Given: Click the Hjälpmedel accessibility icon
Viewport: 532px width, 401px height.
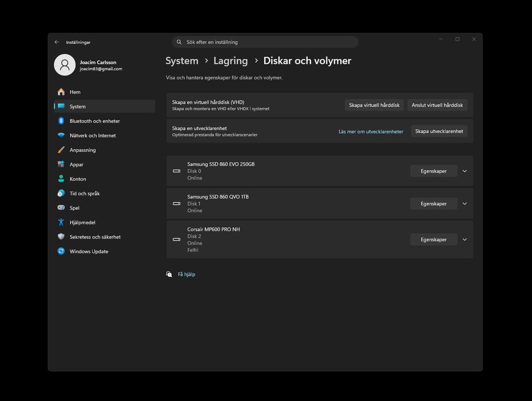Looking at the screenshot, I should pos(61,222).
